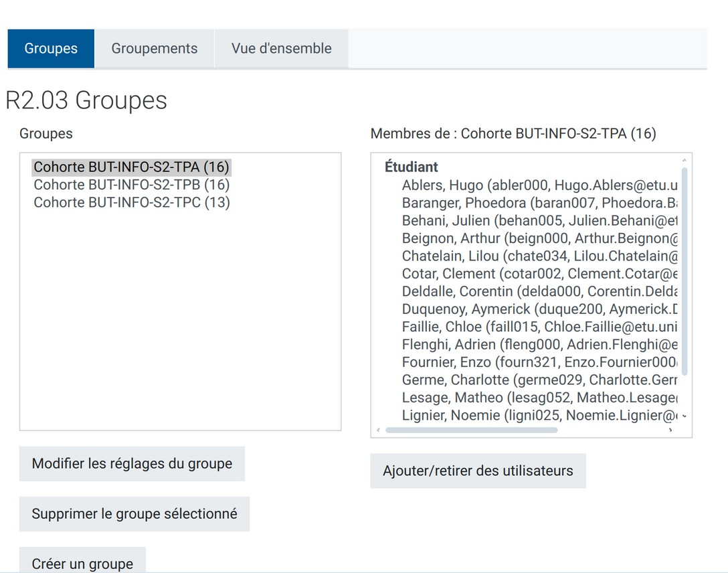
Task: Pick Chatelain, Lilou in members list
Action: (x=539, y=256)
